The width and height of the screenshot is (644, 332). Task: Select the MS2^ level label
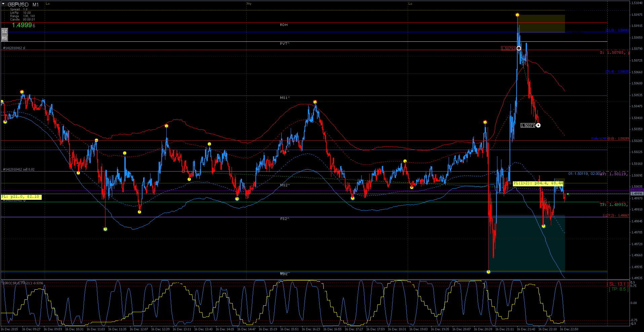[x=285, y=185]
